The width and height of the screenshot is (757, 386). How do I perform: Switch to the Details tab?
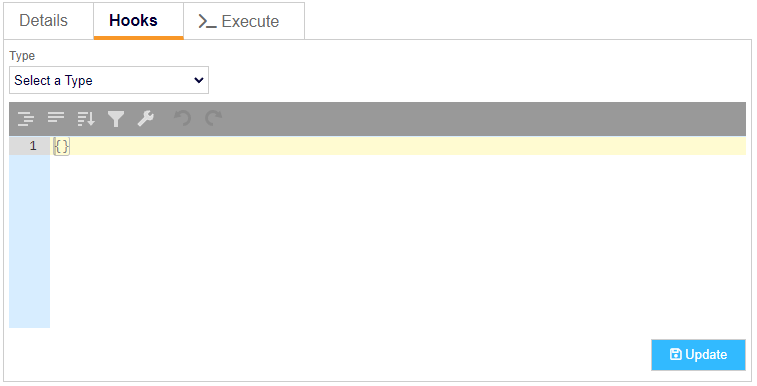coord(43,21)
